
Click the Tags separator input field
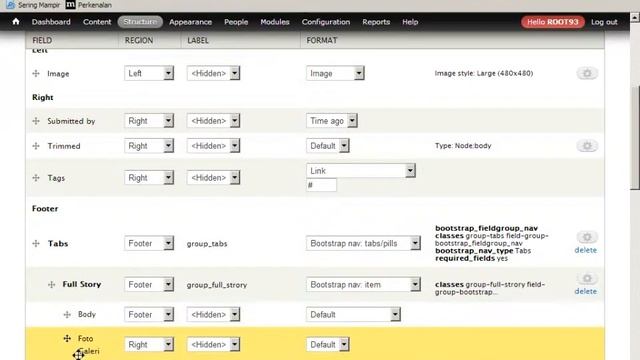(x=321, y=185)
